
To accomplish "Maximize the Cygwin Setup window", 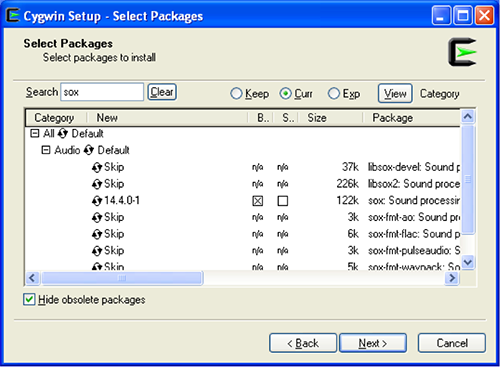I will coord(463,15).
